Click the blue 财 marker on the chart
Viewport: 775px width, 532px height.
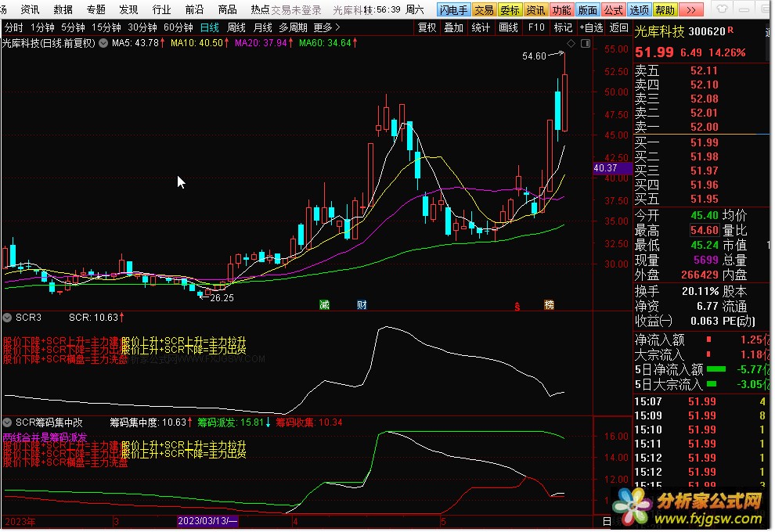tap(362, 305)
